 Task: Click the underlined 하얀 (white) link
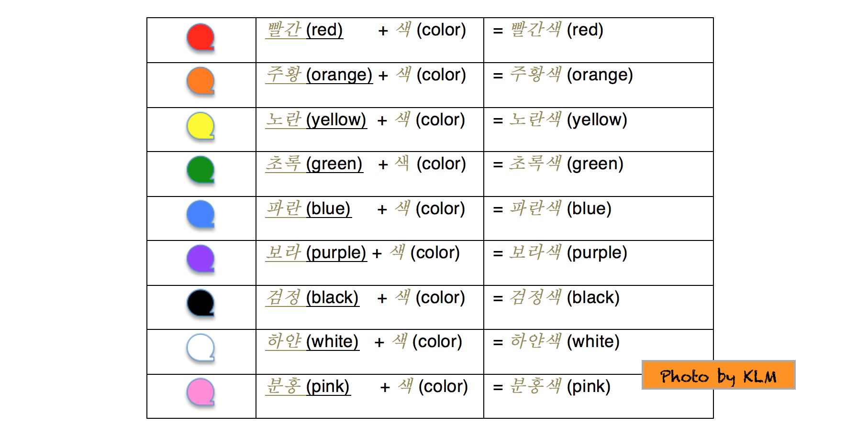click(x=312, y=342)
